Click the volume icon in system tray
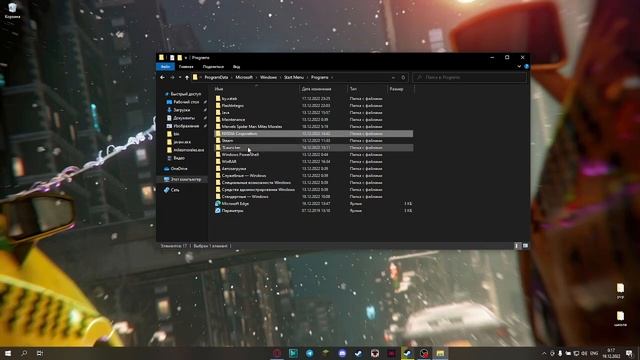This screenshot has height=360, width=640. [x=584, y=353]
